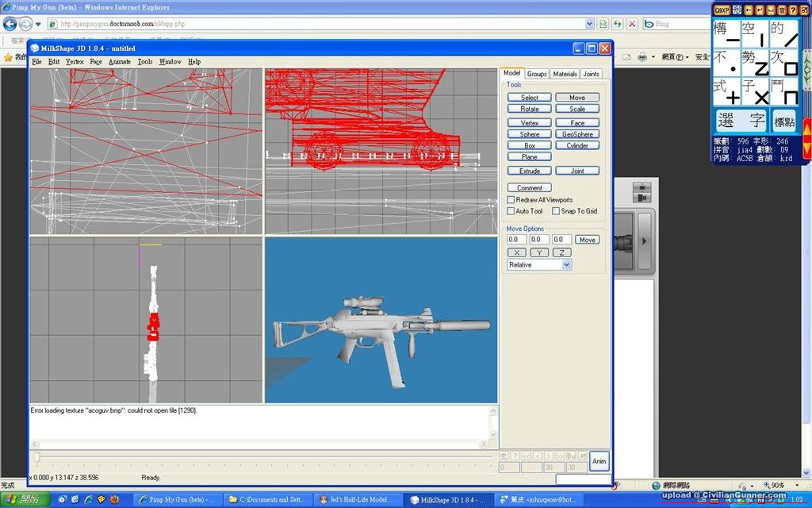Select the Extrude tool button
Viewport: 812px width, 508px height.
(529, 171)
